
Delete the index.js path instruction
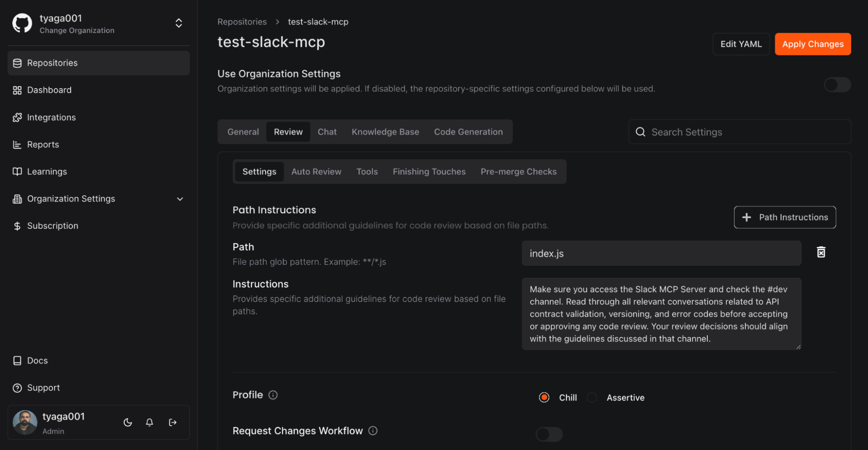[x=821, y=253]
